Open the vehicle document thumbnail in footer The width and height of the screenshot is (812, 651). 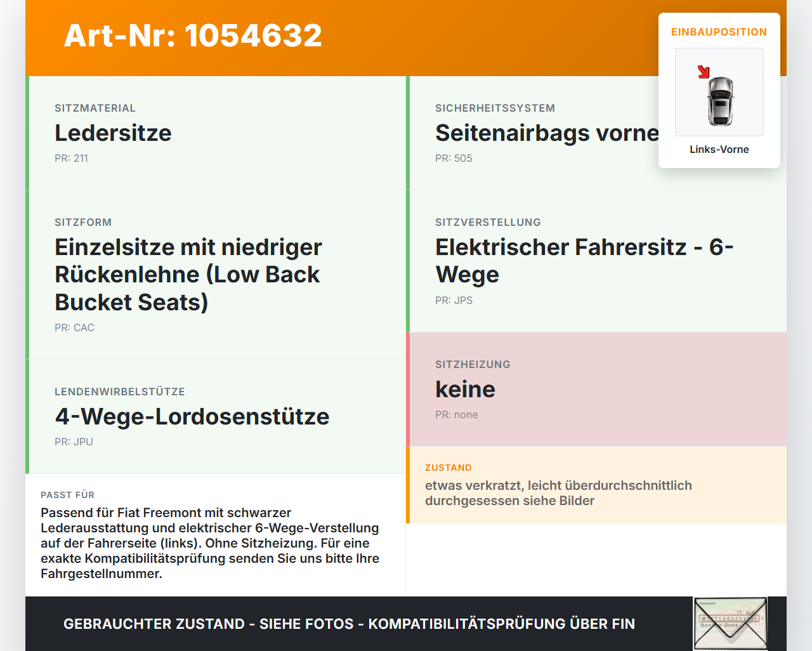730,624
